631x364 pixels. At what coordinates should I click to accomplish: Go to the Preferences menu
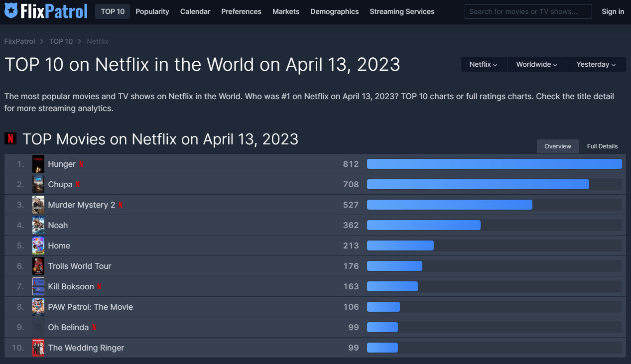coord(242,11)
